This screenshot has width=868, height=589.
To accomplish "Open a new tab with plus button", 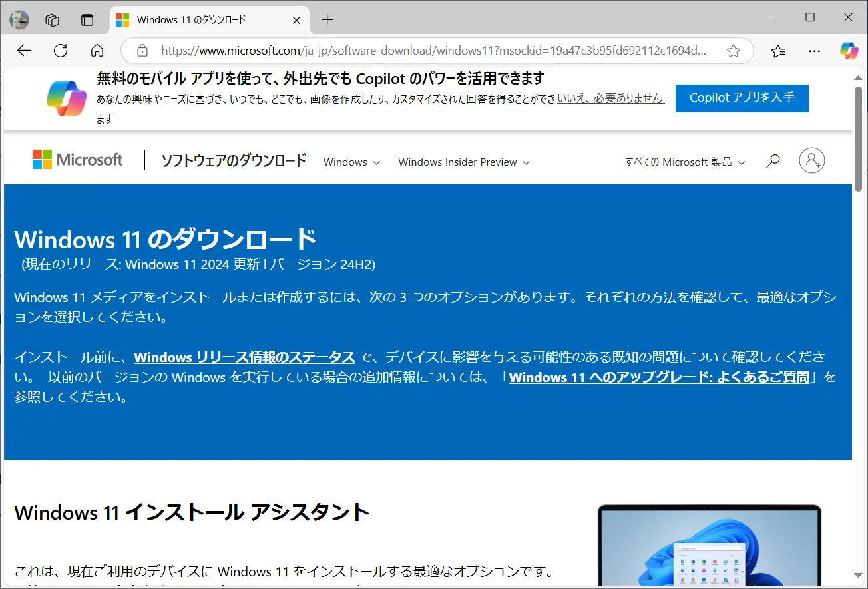I will [x=327, y=19].
